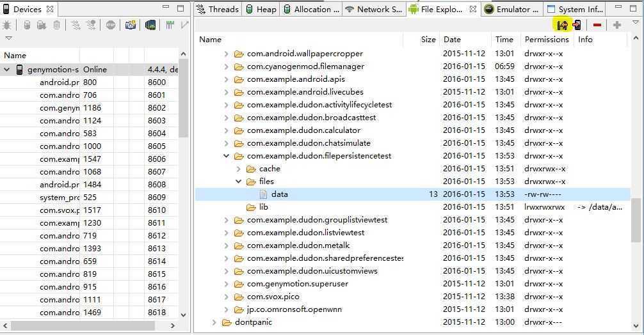The image size is (644, 335).
Task: Switch to the Emulator Control tab
Action: 511,9
